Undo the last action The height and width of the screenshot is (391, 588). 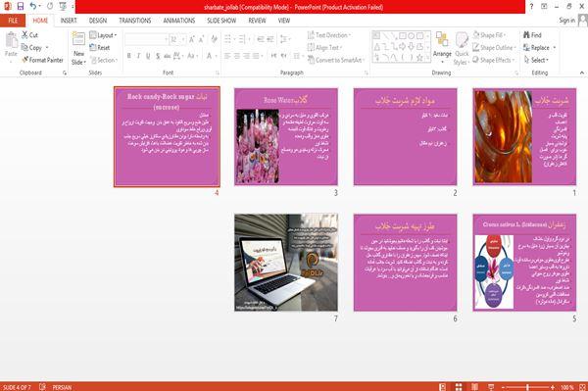(x=33, y=6)
